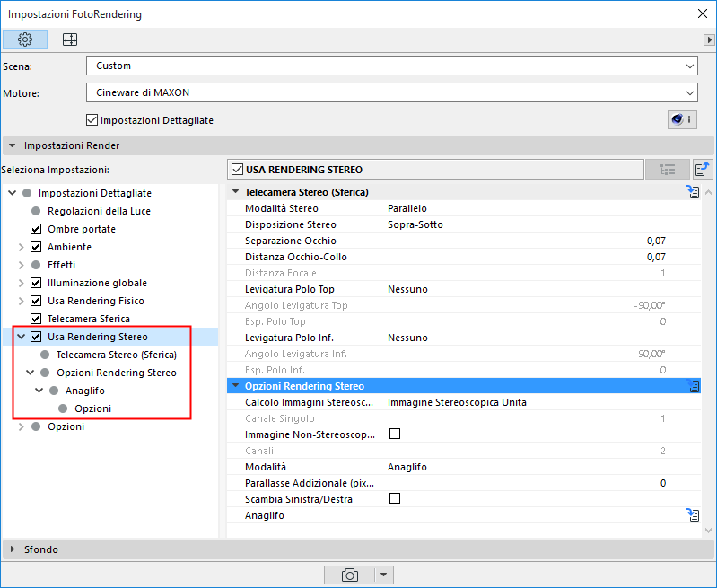Expand the Illuminazione globale node

[21, 283]
